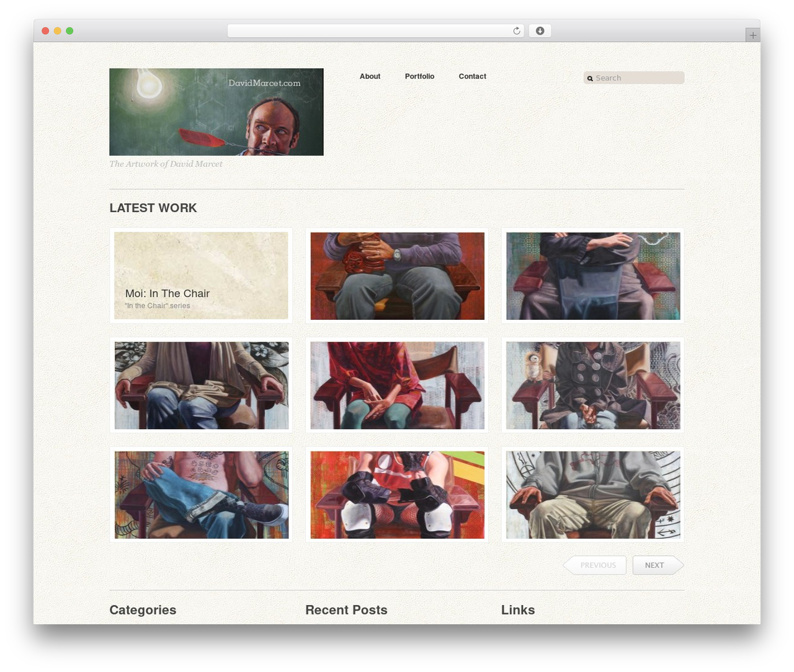The image size is (794, 672).
Task: Click the Search input field
Action: pyautogui.click(x=634, y=77)
